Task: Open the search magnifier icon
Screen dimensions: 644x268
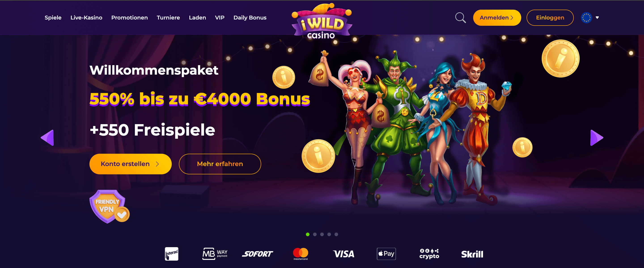Action: point(460,18)
